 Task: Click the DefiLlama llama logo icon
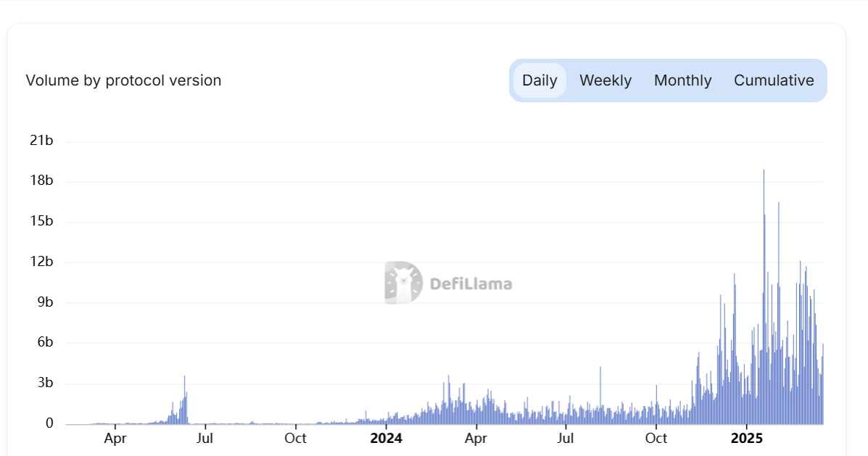[403, 283]
